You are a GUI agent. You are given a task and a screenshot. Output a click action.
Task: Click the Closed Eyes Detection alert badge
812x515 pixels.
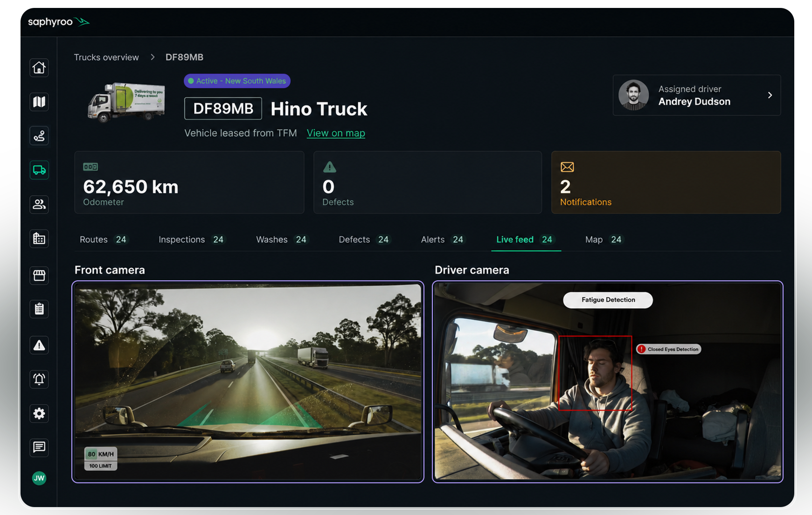pyautogui.click(x=669, y=349)
